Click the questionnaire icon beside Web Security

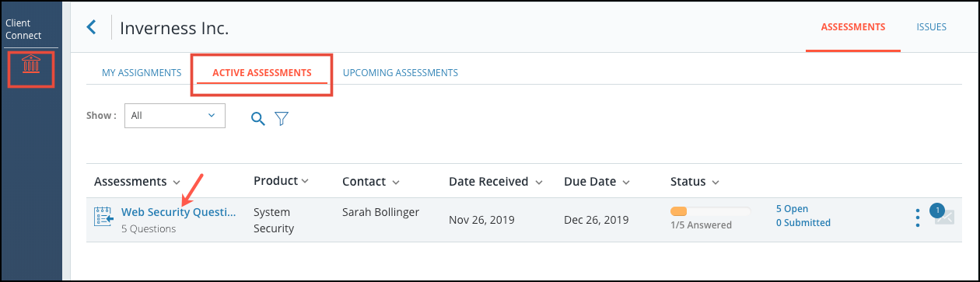pyautogui.click(x=103, y=217)
